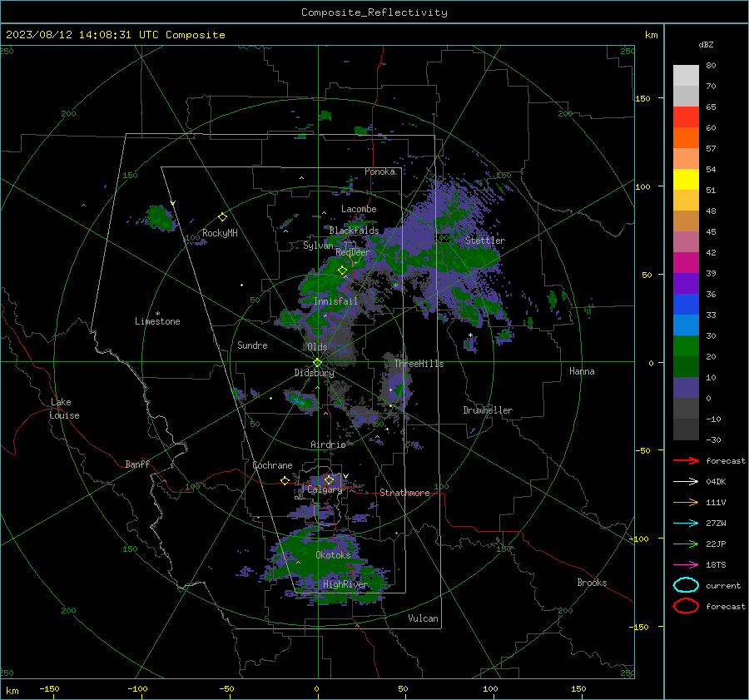Click the 'current' legend label

point(723,585)
